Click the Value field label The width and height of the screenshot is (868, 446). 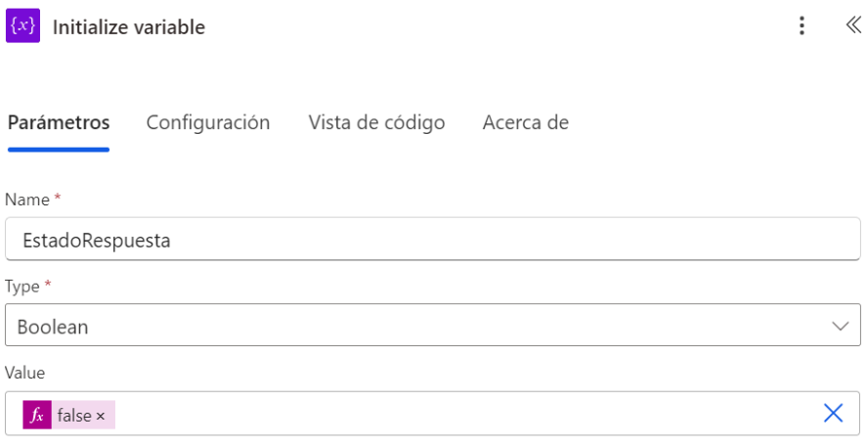pos(25,373)
